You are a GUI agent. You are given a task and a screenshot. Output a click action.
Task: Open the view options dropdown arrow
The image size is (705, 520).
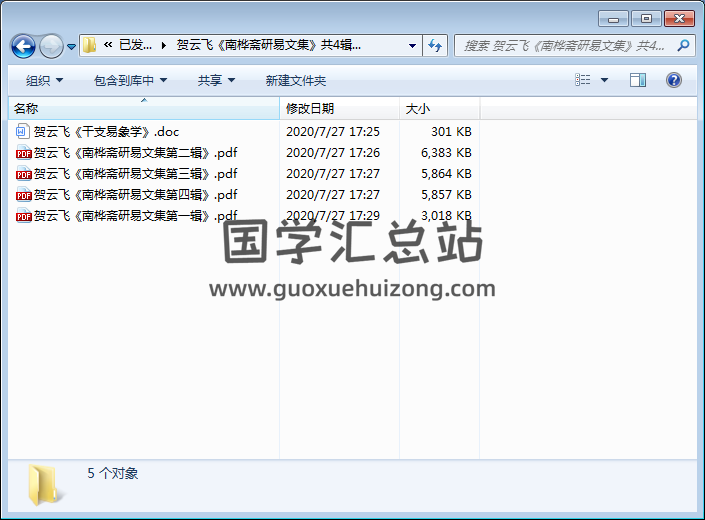[x=604, y=80]
